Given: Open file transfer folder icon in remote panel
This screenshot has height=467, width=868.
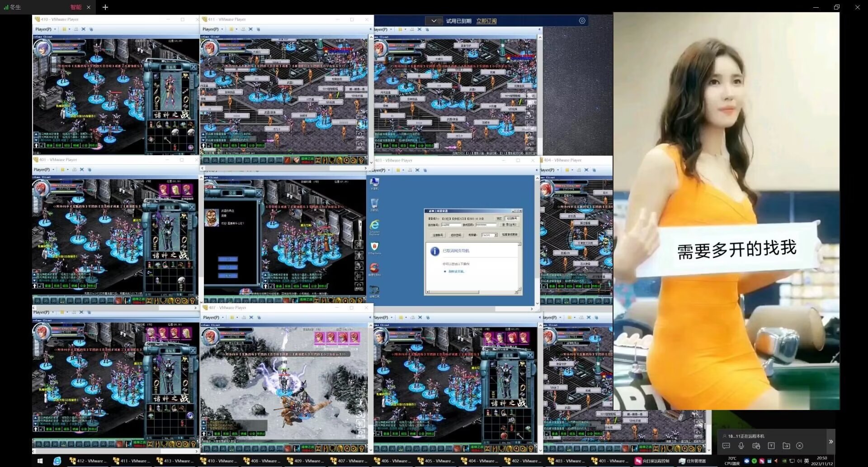Looking at the screenshot, I should point(786,446).
